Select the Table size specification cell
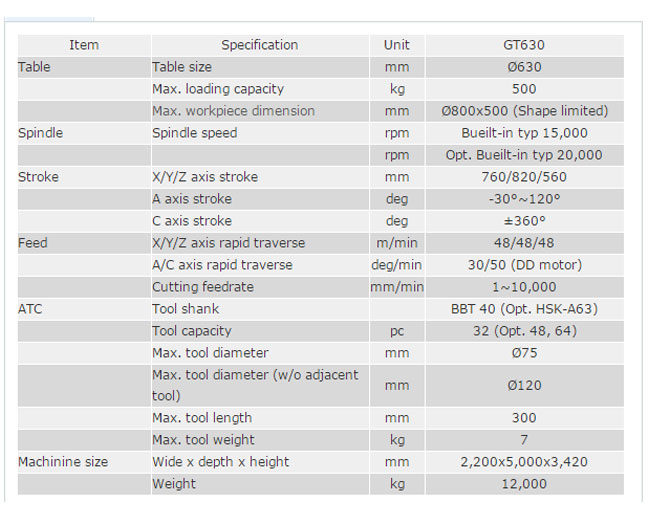Screen dimensions: 650x520 tap(182, 67)
